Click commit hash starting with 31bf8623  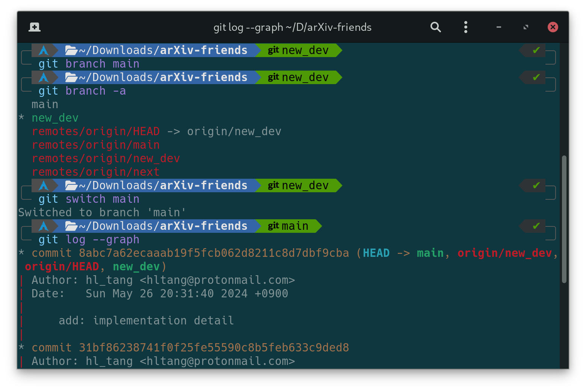click(214, 348)
